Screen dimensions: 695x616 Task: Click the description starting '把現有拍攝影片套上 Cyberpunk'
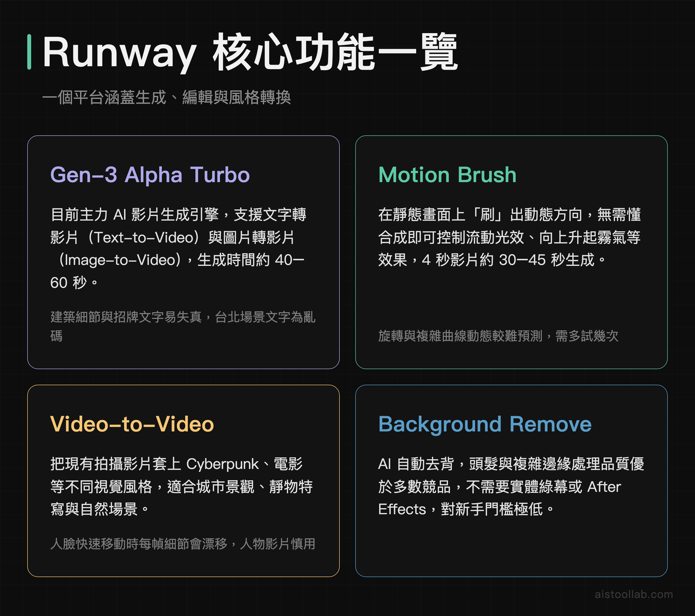click(x=182, y=486)
